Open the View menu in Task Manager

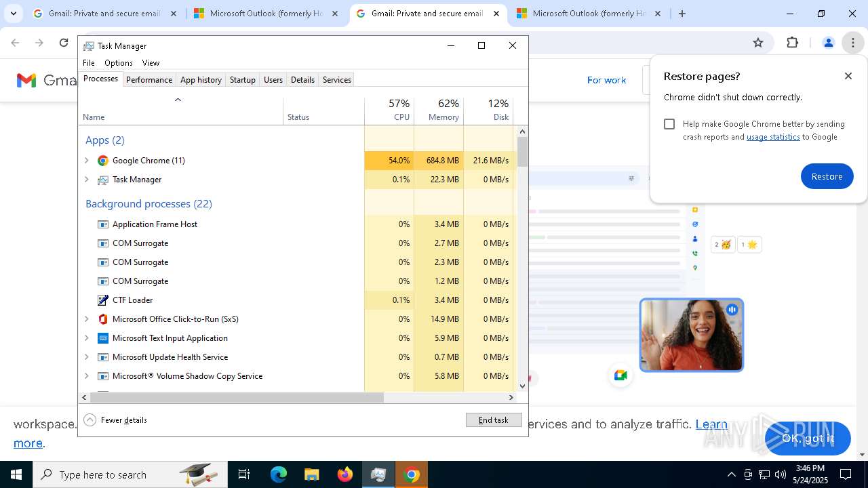click(x=151, y=63)
